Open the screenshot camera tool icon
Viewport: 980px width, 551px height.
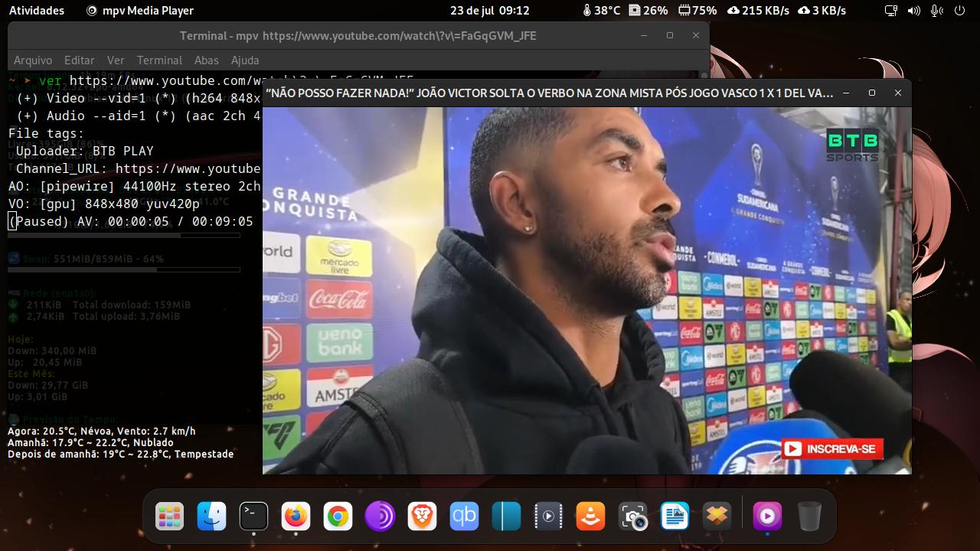click(x=632, y=517)
